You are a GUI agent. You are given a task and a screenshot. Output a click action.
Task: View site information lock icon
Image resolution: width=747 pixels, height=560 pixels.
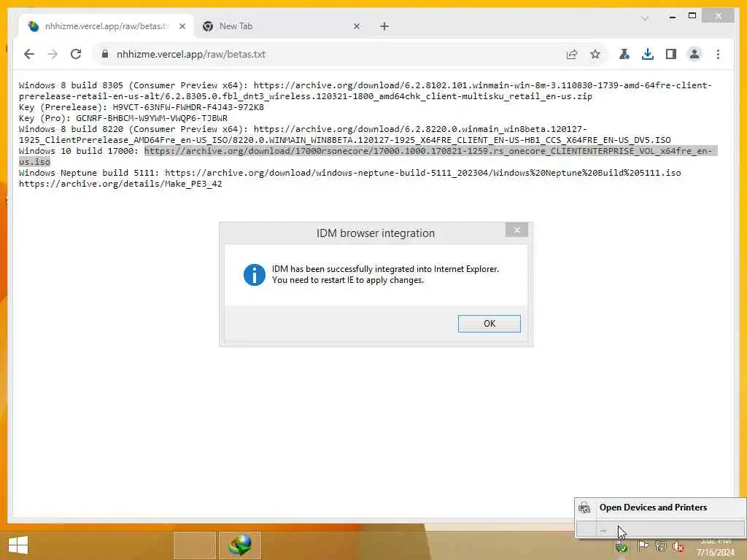pos(105,54)
